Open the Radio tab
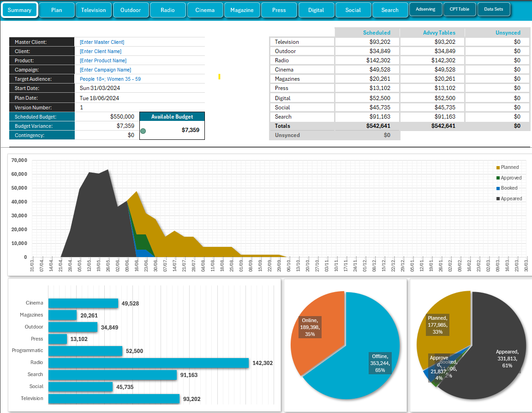Viewport: 532px width, 413px height. point(167,10)
